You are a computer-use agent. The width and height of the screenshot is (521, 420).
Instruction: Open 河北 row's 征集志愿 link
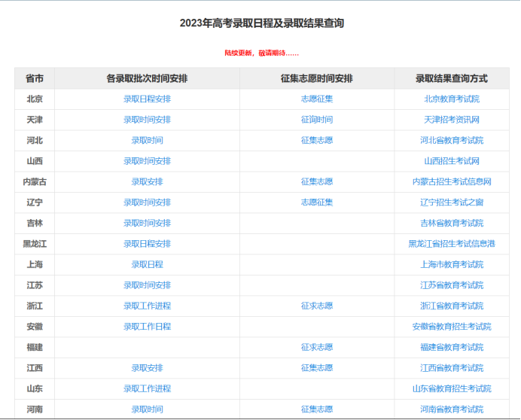pyautogui.click(x=317, y=140)
